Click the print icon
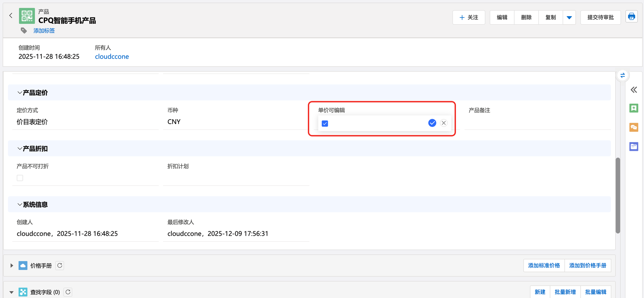The image size is (644, 298). tap(631, 17)
